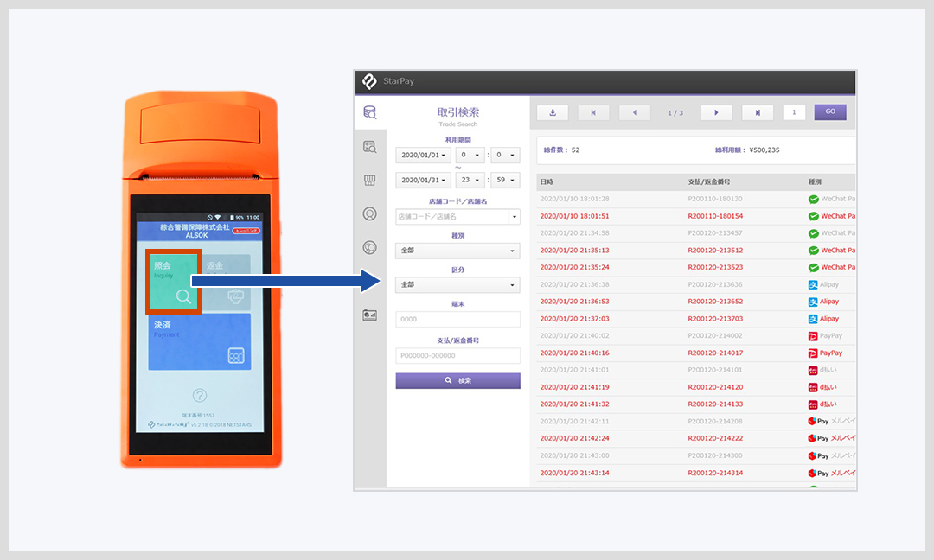Click WeChat Pay icon in row R200110-180154
Image resolution: width=934 pixels, height=560 pixels.
pos(813,216)
